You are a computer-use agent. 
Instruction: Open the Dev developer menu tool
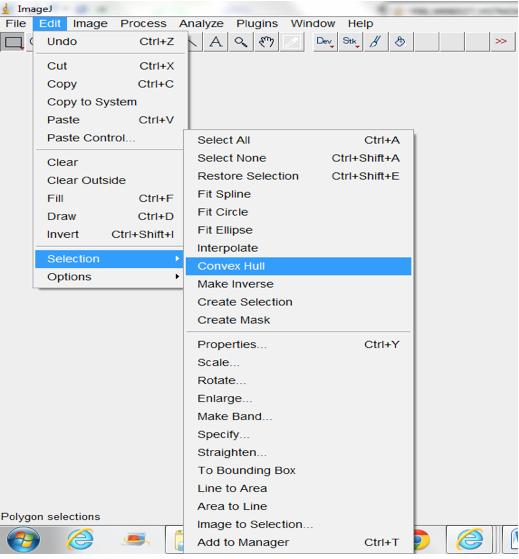point(325,42)
